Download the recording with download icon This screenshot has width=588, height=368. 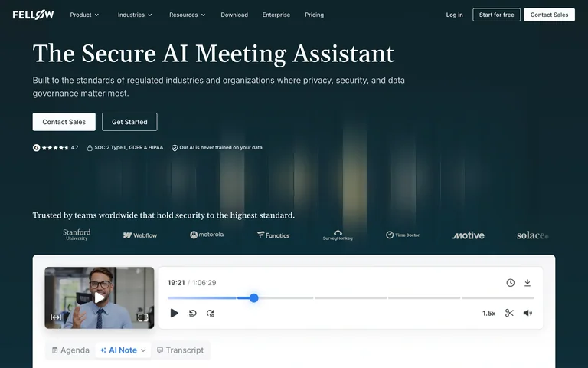[x=528, y=283]
